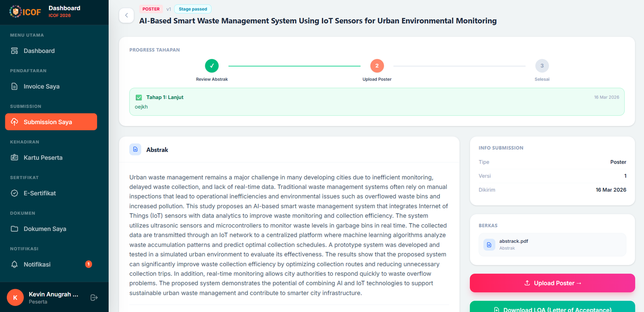Open Invoice Saya in the sidebar
The height and width of the screenshot is (312, 644).
click(x=41, y=86)
